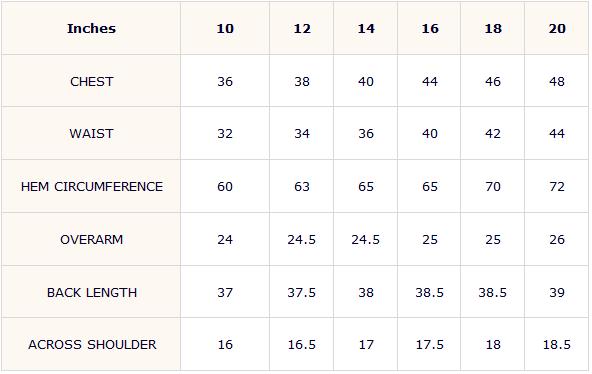This screenshot has height=374, width=592.
Task: Click the WAIST row label
Action: 91,134
